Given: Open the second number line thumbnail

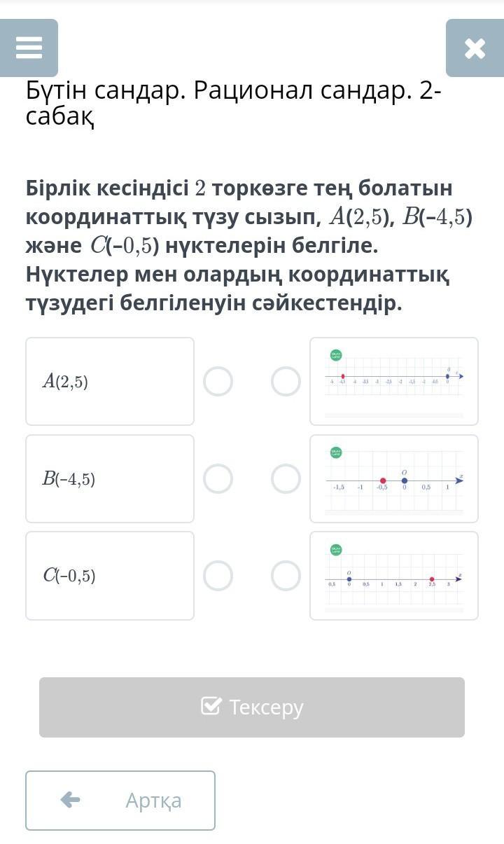Looking at the screenshot, I should coord(394,479).
